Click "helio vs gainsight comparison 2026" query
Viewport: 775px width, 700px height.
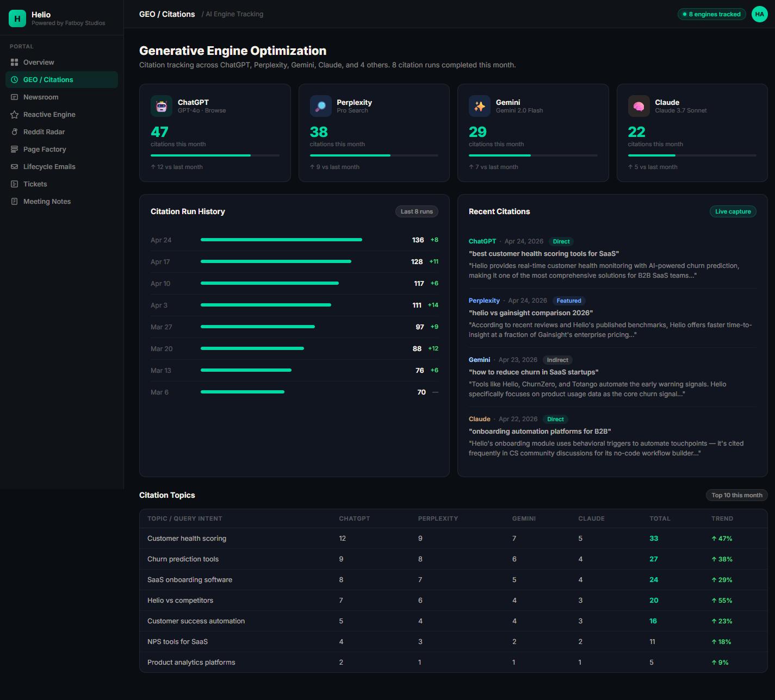pos(531,313)
